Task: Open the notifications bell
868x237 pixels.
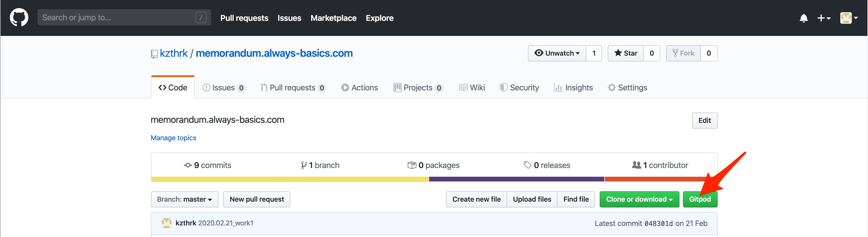Action: (803, 18)
